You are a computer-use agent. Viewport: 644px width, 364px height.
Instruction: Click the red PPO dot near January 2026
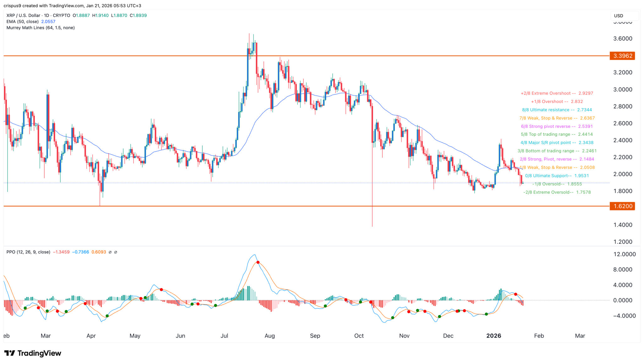516,294
